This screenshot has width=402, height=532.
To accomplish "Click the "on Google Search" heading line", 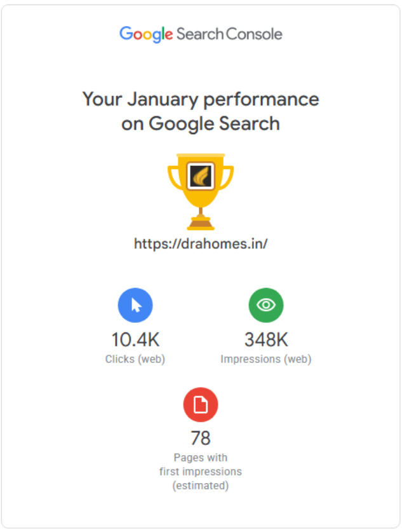I will click(201, 123).
